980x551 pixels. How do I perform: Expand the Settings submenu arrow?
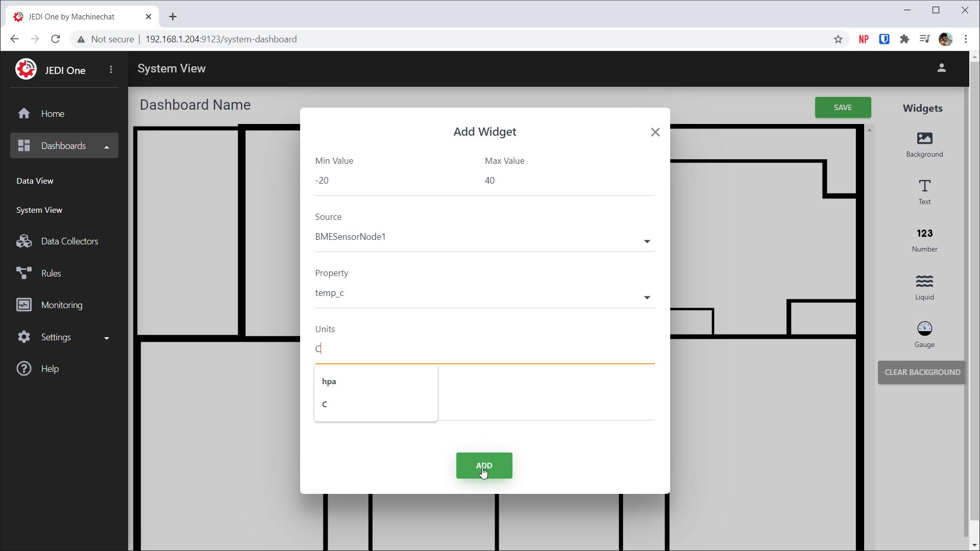(107, 338)
